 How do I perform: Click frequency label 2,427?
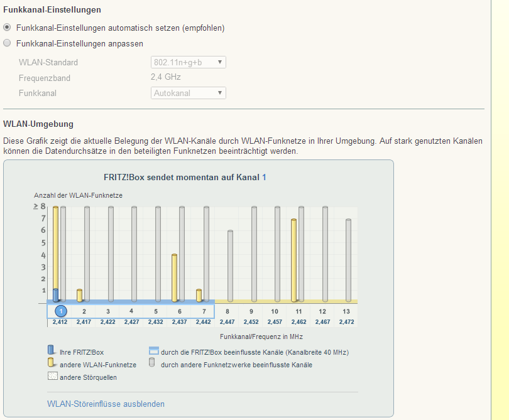pos(131,322)
